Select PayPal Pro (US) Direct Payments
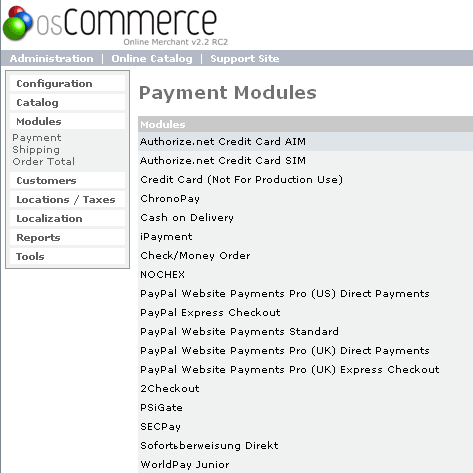 tap(305, 293)
